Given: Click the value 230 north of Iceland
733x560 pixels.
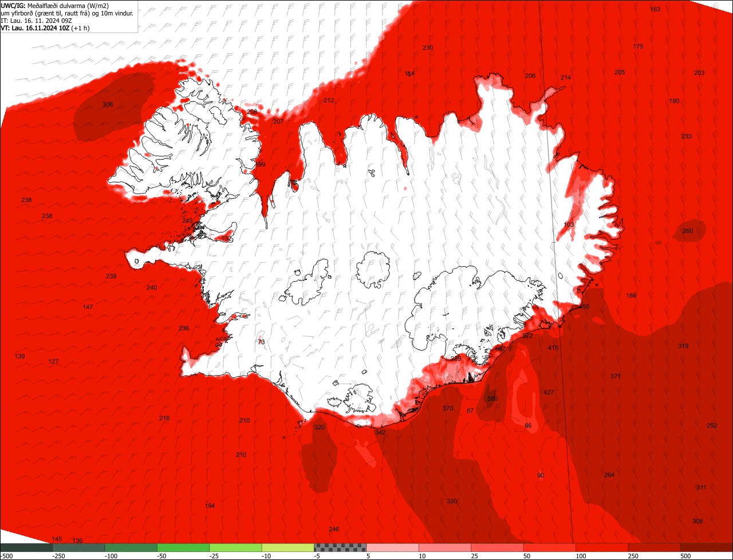Looking at the screenshot, I should click(x=428, y=48).
